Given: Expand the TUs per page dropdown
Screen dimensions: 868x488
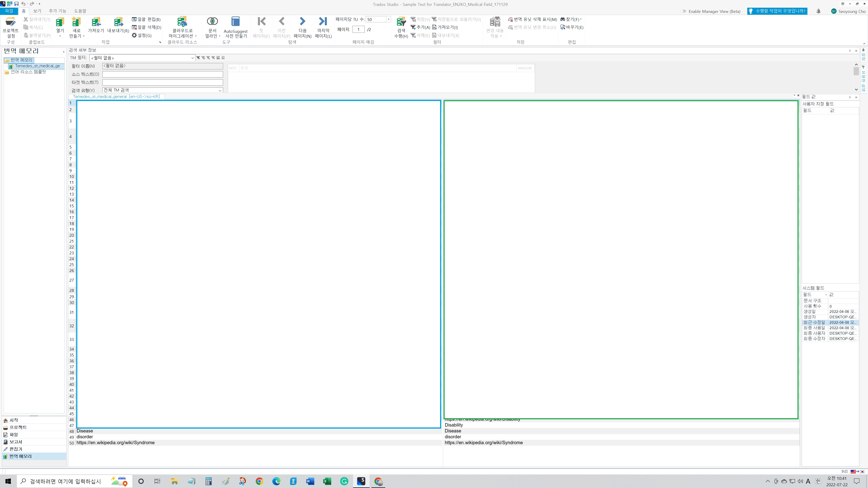Looking at the screenshot, I should pyautogui.click(x=389, y=19).
